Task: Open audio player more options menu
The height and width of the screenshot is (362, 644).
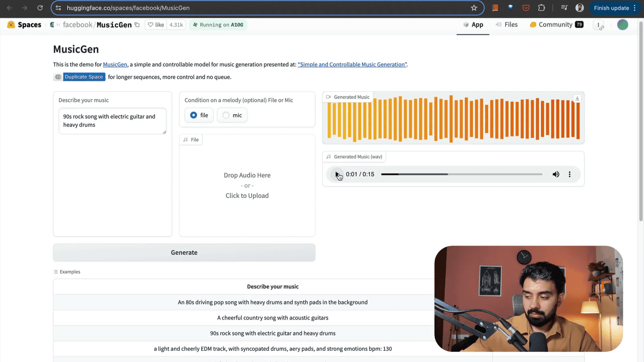Action: coord(570,174)
